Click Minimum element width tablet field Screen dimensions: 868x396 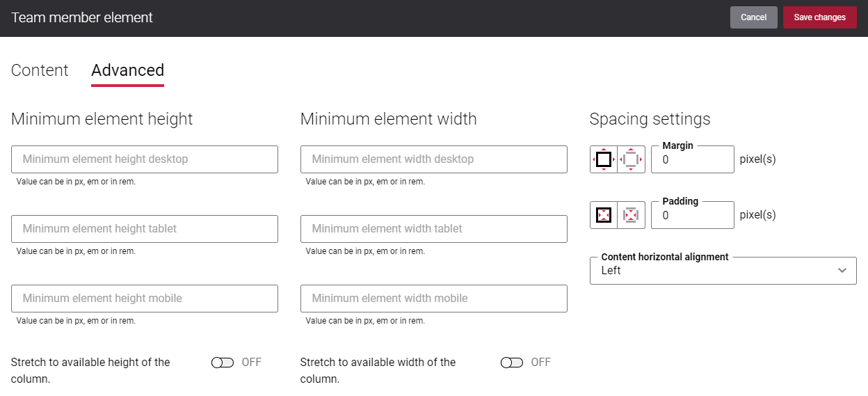point(434,229)
